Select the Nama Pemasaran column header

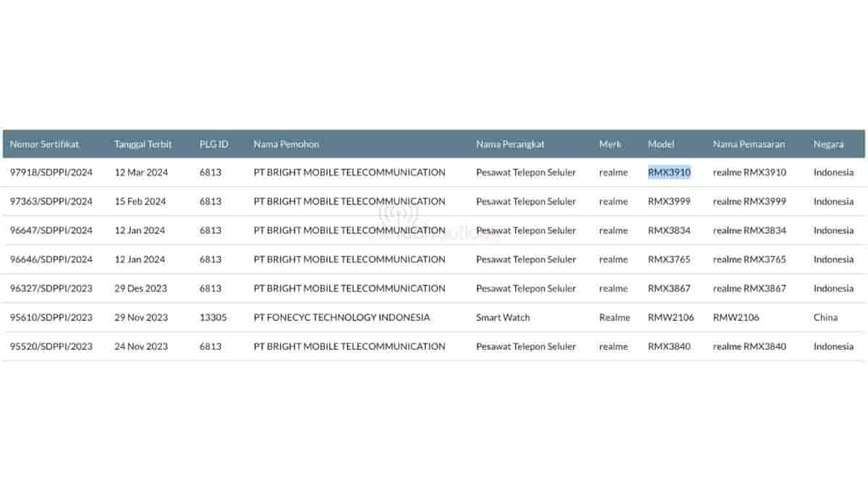[x=748, y=144]
